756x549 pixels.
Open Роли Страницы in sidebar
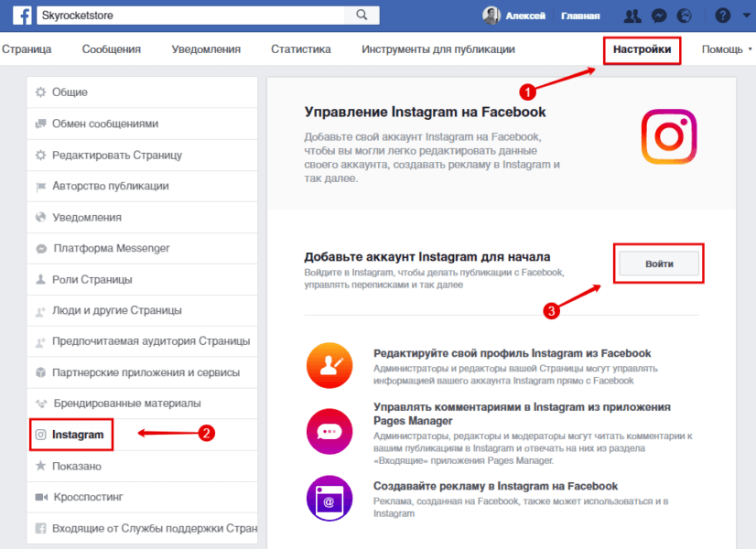142,280
